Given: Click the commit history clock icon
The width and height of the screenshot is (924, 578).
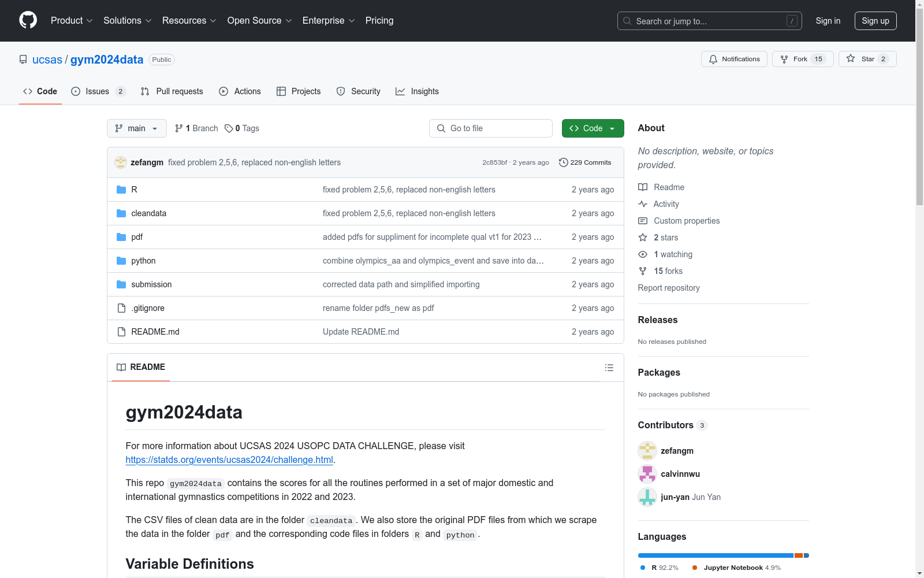Looking at the screenshot, I should click(x=563, y=162).
